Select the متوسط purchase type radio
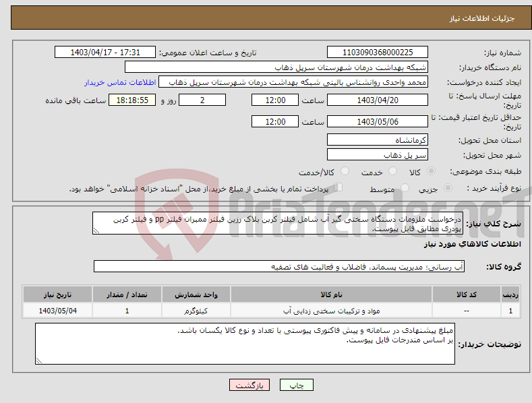The image size is (532, 403). pos(405,187)
